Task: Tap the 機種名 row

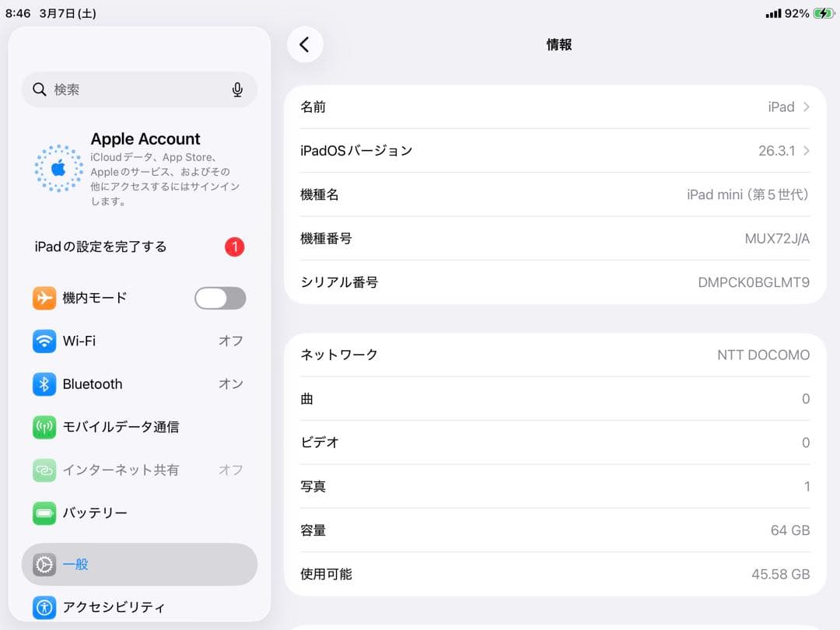Action: 555,194
